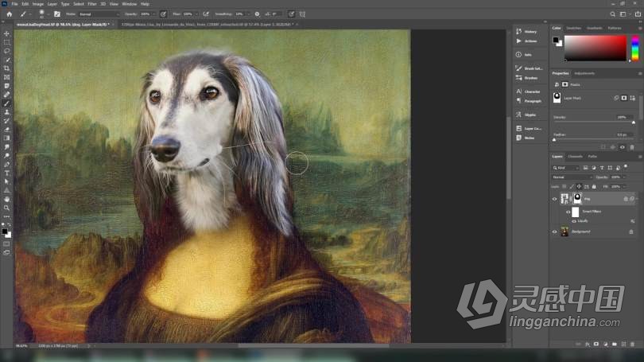644x362 pixels.
Task: Hide the dog layer visibility eye
Action: pyautogui.click(x=554, y=199)
